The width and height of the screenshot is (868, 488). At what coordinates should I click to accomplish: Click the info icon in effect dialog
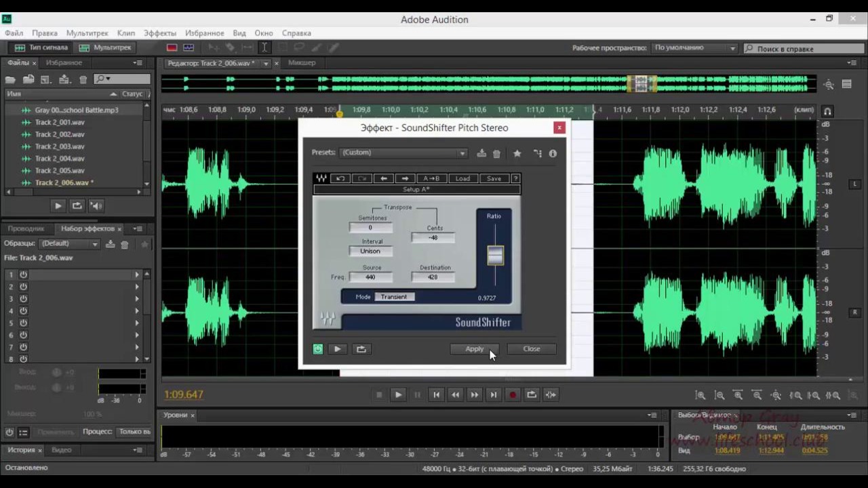click(553, 153)
